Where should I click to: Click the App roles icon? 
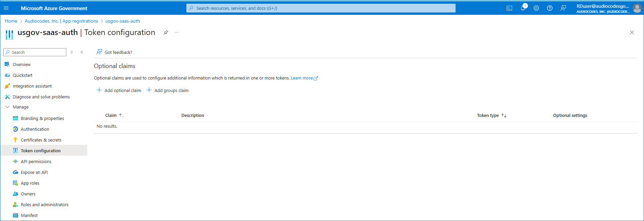[15, 183]
